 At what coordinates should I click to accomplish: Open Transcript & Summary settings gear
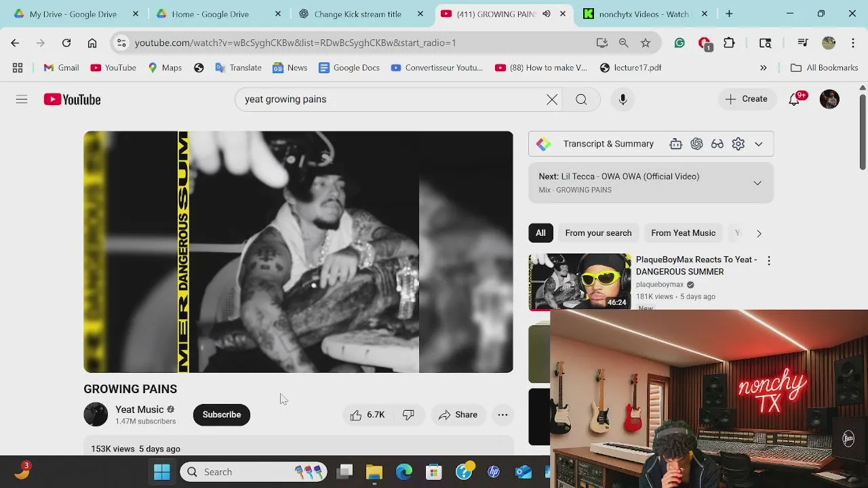738,144
